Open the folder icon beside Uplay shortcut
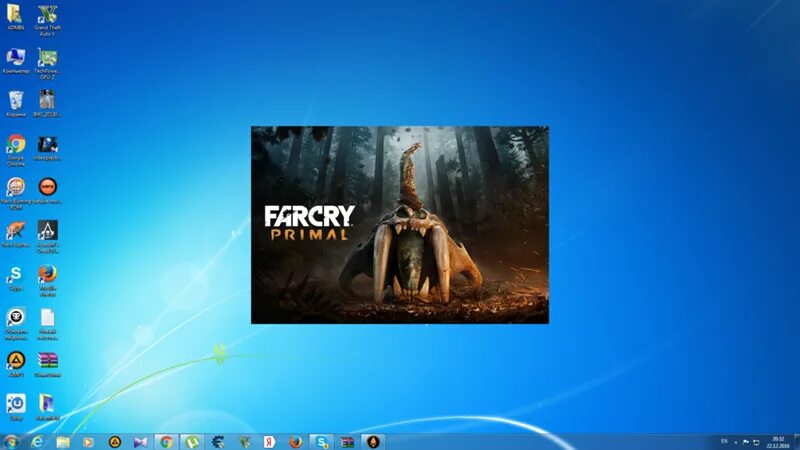 (x=47, y=408)
